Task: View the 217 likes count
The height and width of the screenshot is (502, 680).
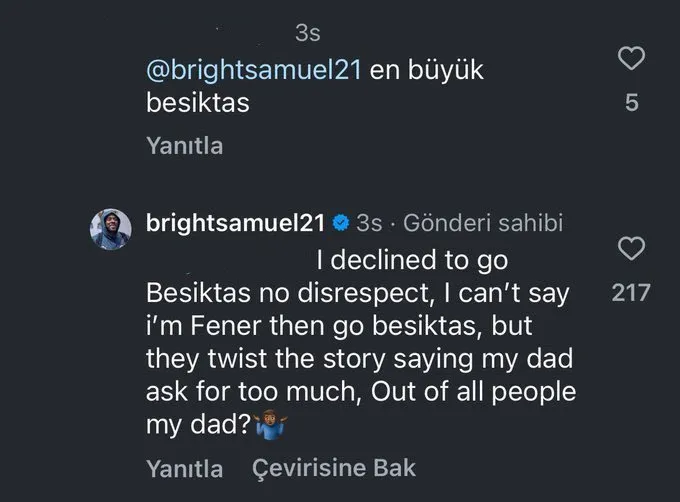Action: point(631,293)
